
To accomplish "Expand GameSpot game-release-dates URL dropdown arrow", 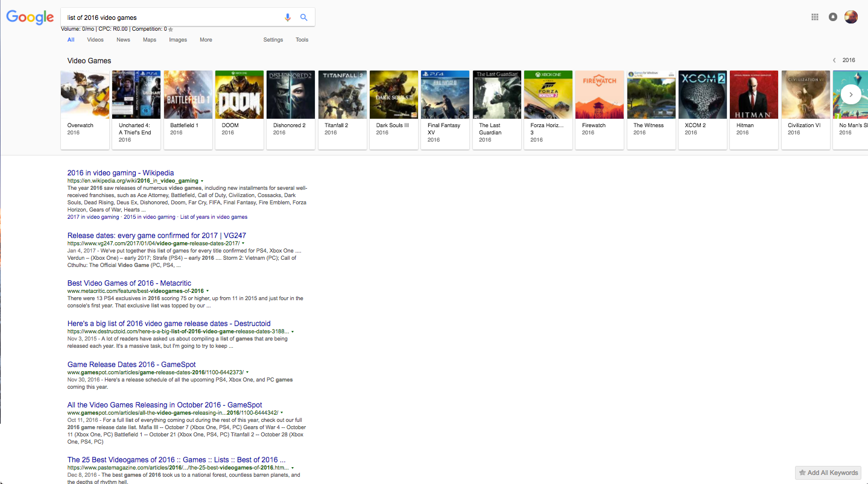I will 247,372.
